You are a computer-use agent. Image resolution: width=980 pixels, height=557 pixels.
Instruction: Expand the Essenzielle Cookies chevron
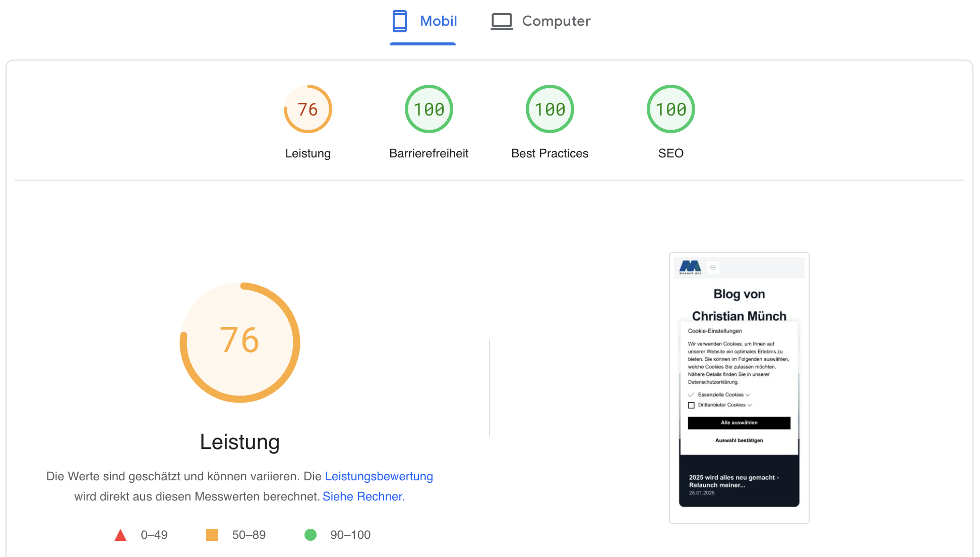(x=748, y=395)
